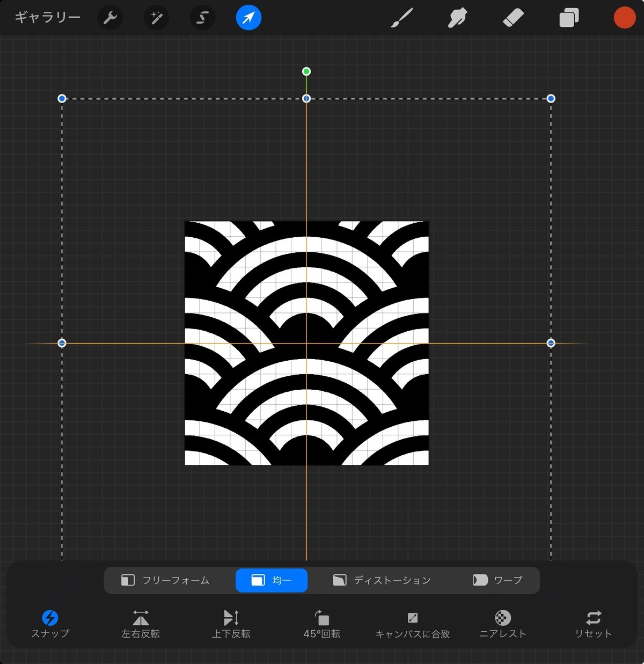The image size is (644, 664).
Task: Switch to Distortion (ディストーション) mode
Action: point(382,580)
